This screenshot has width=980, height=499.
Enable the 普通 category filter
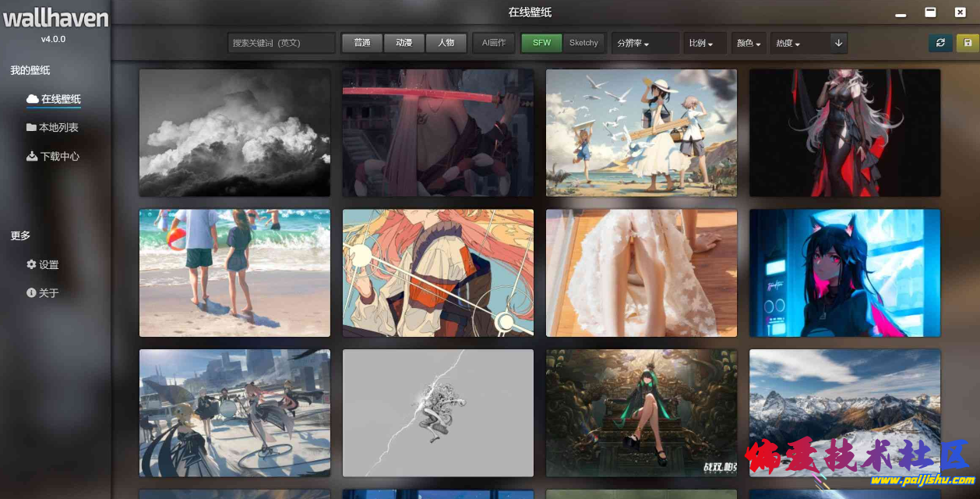point(361,43)
